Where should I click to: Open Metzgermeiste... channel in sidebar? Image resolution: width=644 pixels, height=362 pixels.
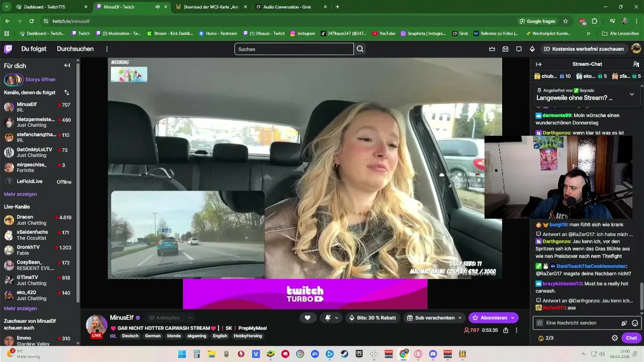(x=38, y=122)
